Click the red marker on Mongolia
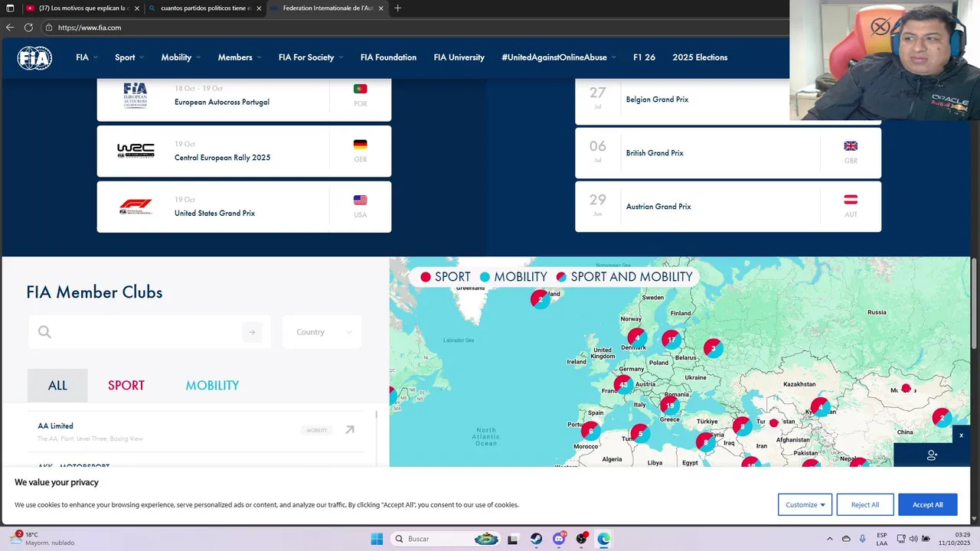This screenshot has width=980, height=551. pyautogui.click(x=906, y=388)
